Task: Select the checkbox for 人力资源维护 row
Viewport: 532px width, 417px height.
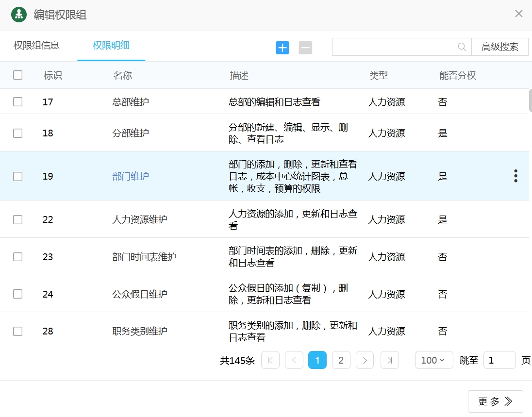Action: (x=18, y=219)
